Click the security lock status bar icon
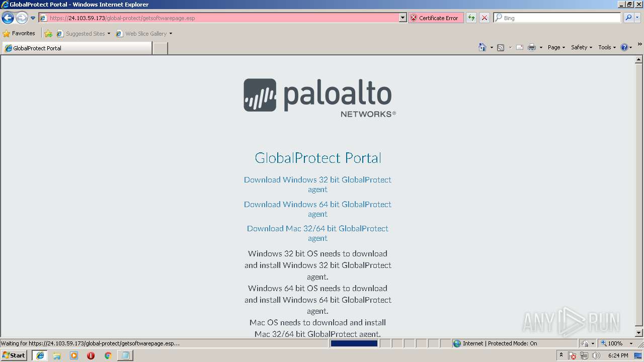644x362 pixels. tap(585, 343)
